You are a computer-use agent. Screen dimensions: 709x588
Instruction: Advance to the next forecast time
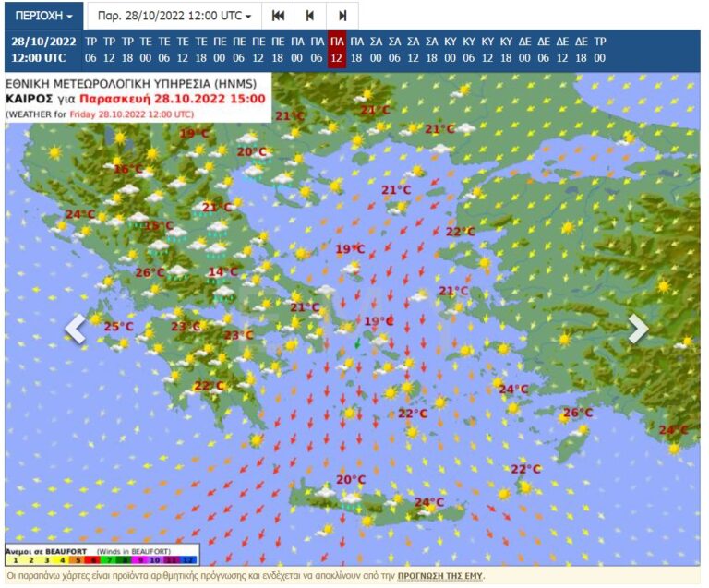(x=342, y=16)
